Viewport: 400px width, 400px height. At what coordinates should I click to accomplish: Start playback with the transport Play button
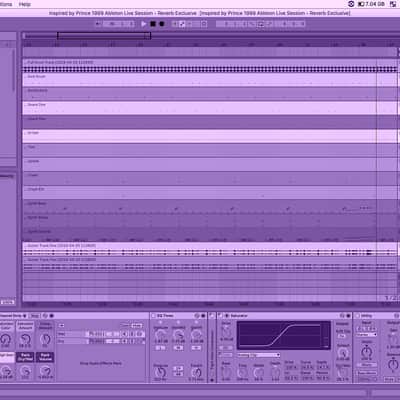pyautogui.click(x=144, y=24)
